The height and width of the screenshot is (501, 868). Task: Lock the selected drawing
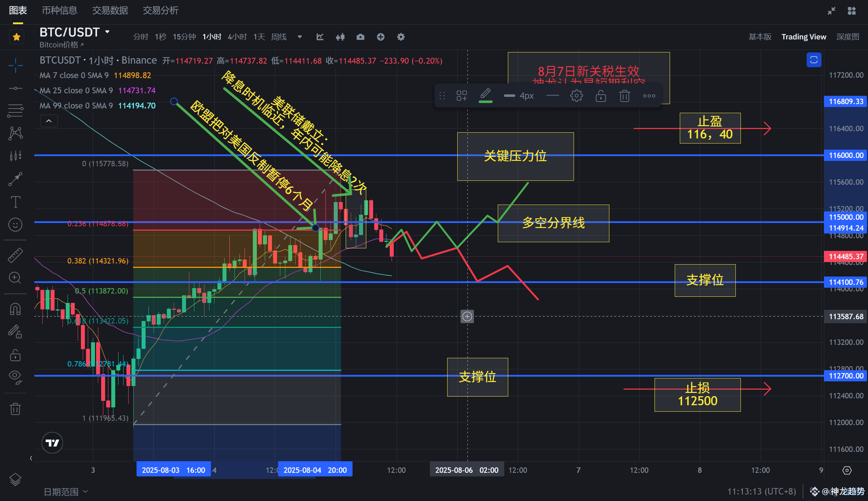tap(601, 96)
